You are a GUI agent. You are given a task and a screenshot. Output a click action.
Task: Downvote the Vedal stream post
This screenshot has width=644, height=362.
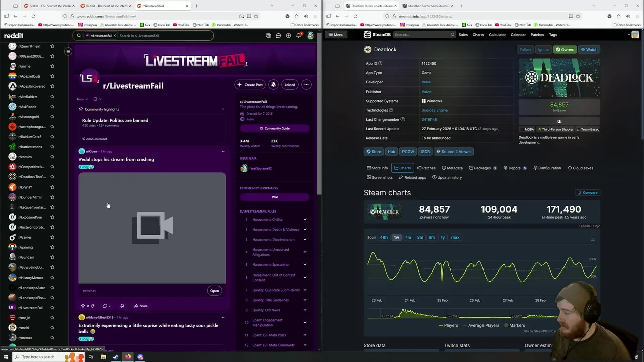(x=92, y=306)
